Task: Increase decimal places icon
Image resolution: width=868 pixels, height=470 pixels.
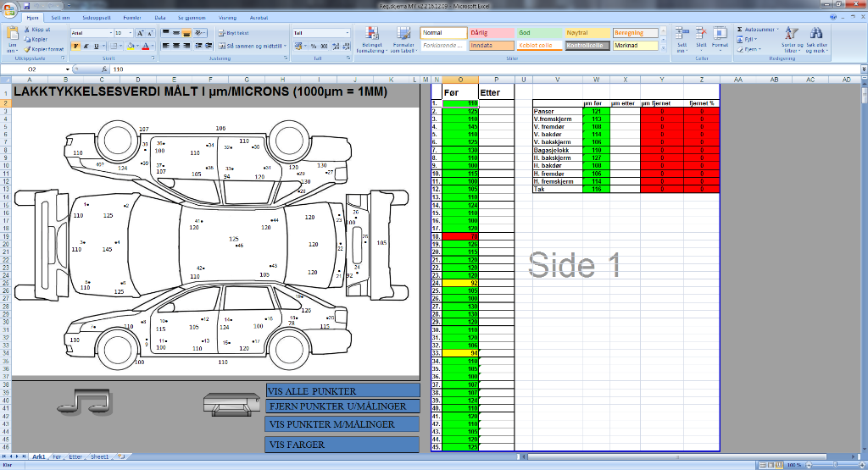Action: 335,47
